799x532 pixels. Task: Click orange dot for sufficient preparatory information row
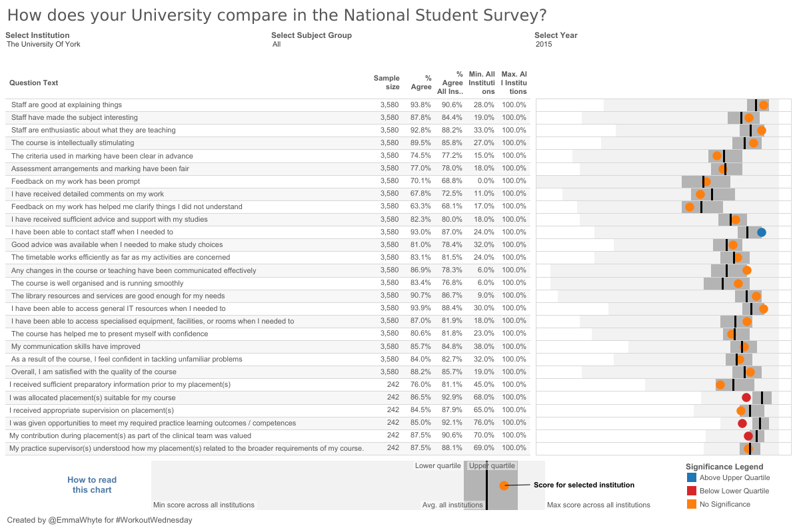(x=720, y=385)
